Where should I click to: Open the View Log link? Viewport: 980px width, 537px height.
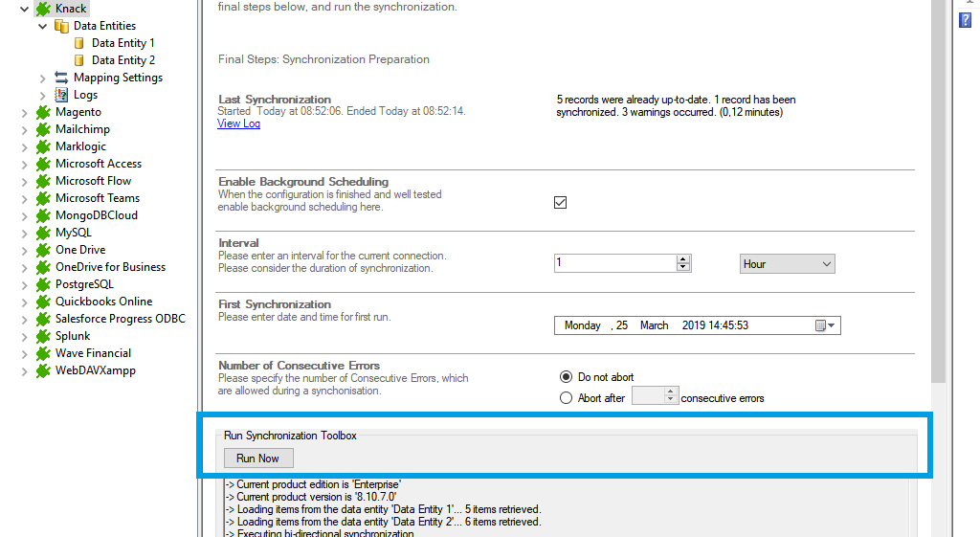(x=238, y=123)
